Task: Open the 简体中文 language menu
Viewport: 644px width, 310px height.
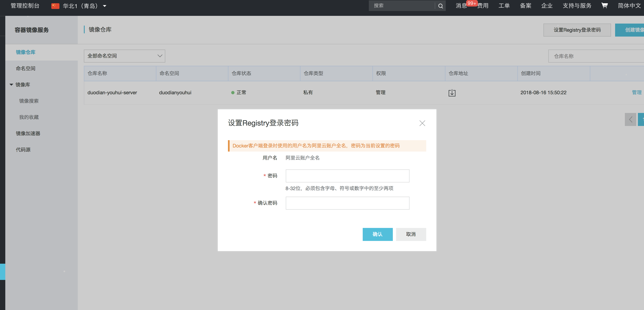Action: click(629, 6)
